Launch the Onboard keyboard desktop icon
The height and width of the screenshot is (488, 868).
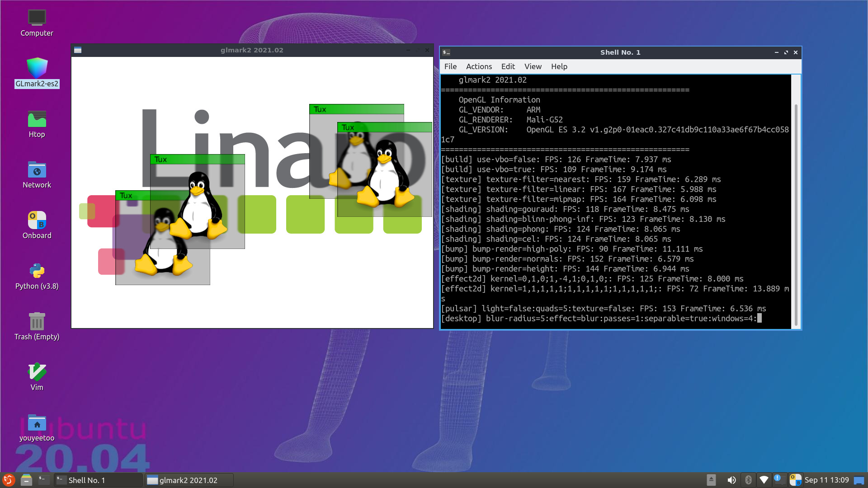(37, 225)
